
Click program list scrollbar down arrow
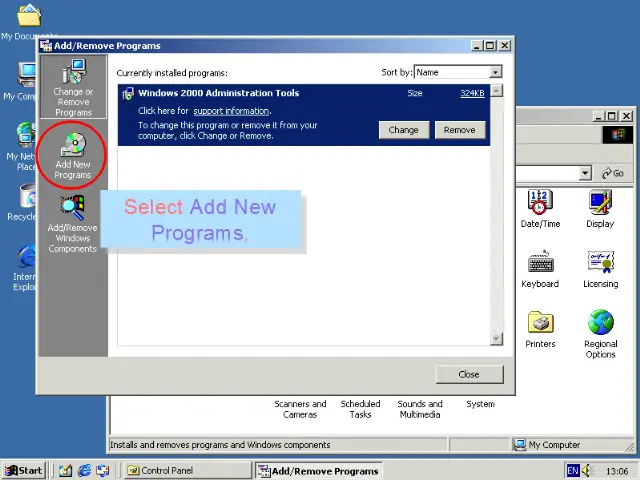(x=496, y=338)
